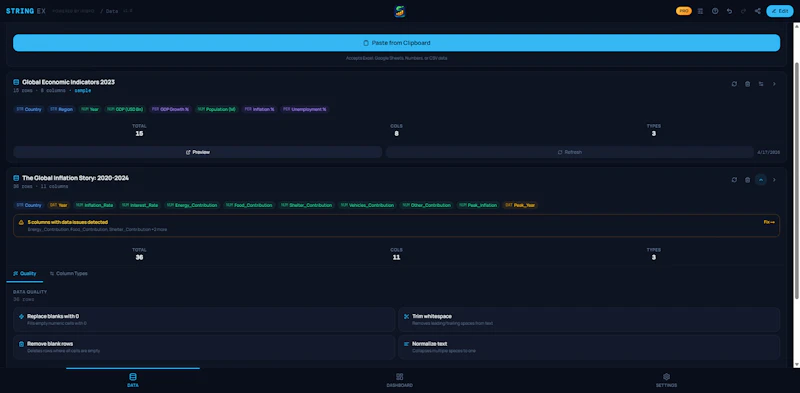Viewport: 800px width, 393px height.
Task: Select Shelter_Contribution column chip
Action: (x=306, y=205)
